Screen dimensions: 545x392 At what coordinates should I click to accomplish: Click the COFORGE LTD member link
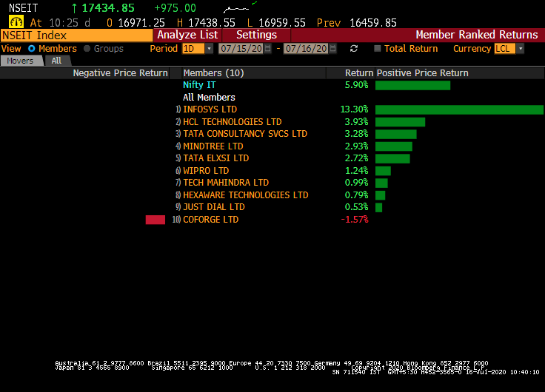point(211,220)
